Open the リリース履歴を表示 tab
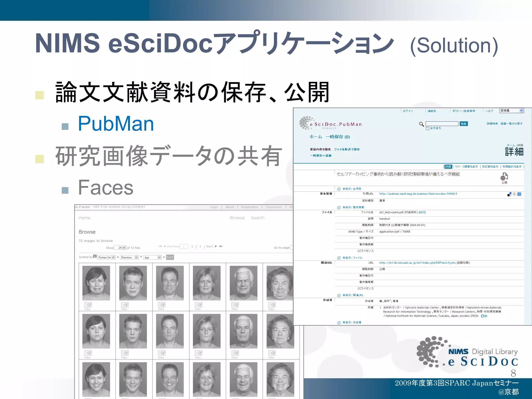Screen dimensions: 532x399 [466, 167]
